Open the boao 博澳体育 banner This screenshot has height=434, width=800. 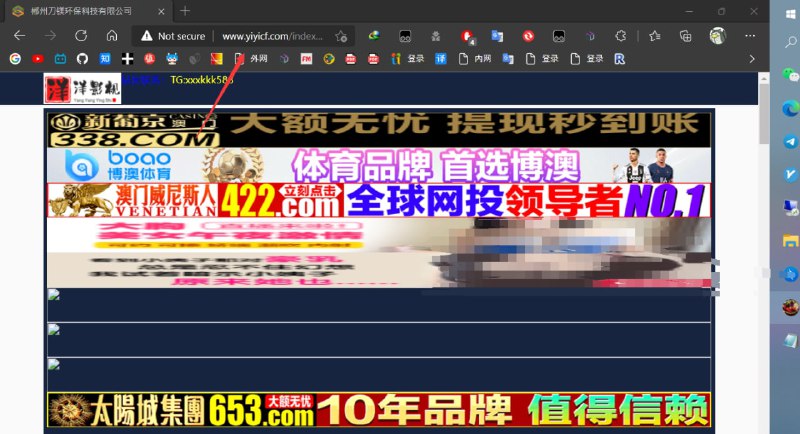pos(379,165)
